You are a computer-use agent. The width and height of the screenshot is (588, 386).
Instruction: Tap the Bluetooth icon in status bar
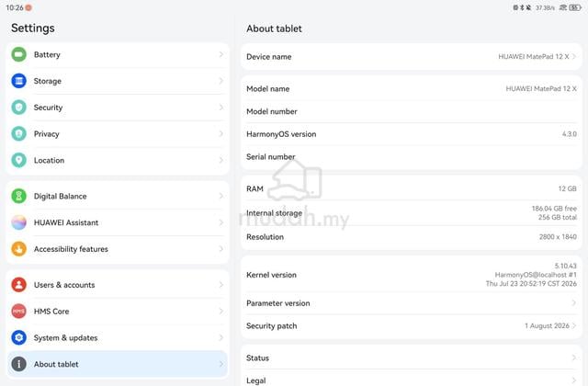522,7
